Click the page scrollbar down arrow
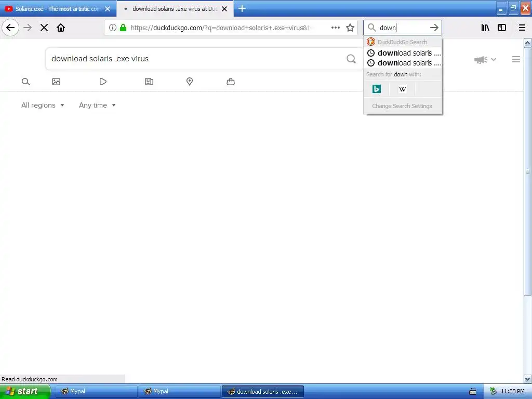Screen dimensions: 532x399 click(528, 379)
